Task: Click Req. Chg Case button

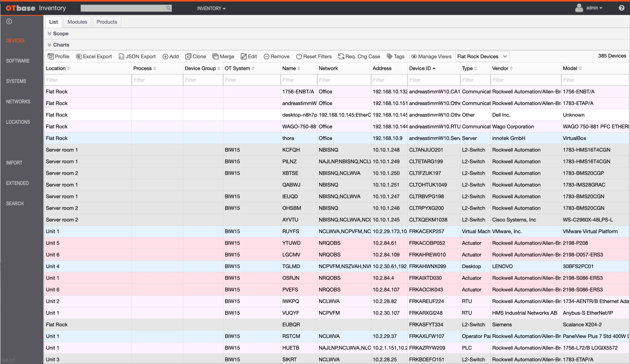Action: tap(359, 56)
